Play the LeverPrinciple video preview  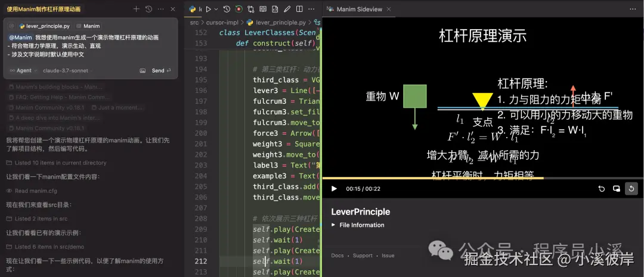pyautogui.click(x=335, y=189)
